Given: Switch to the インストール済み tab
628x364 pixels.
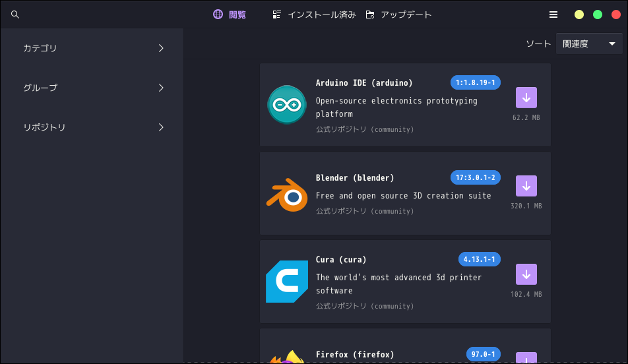Looking at the screenshot, I should pos(314,15).
